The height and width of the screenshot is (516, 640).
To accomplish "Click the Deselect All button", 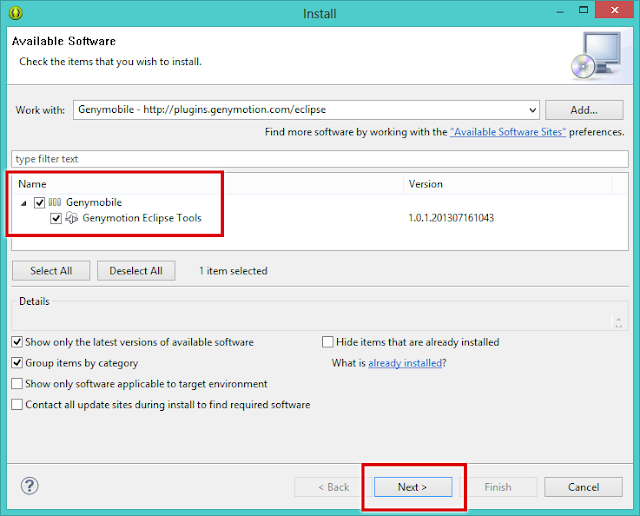I will click(x=136, y=271).
